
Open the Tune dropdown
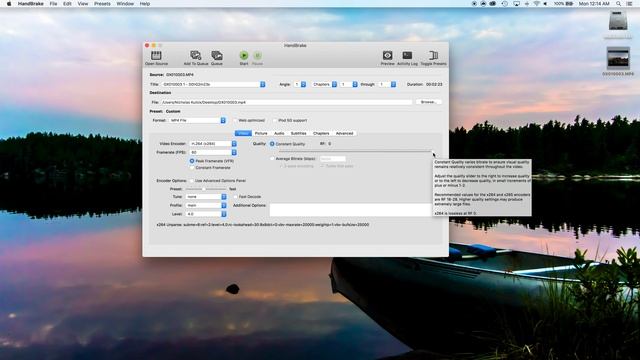coord(206,197)
